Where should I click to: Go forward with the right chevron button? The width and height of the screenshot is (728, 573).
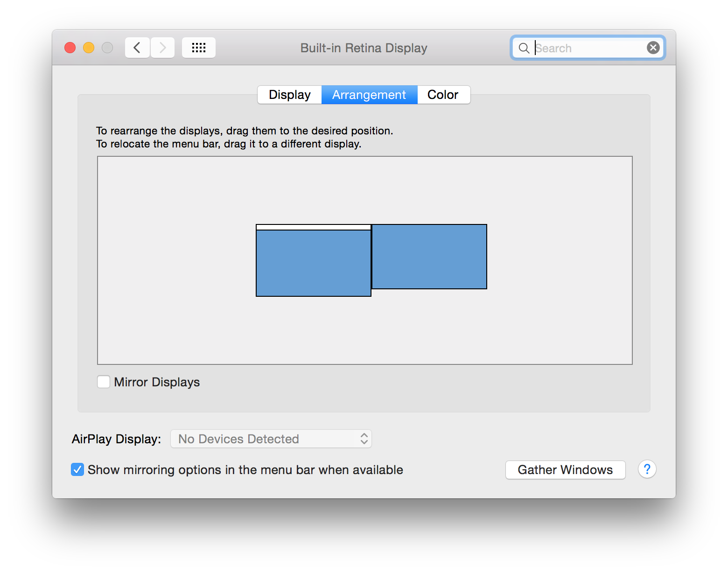click(162, 48)
